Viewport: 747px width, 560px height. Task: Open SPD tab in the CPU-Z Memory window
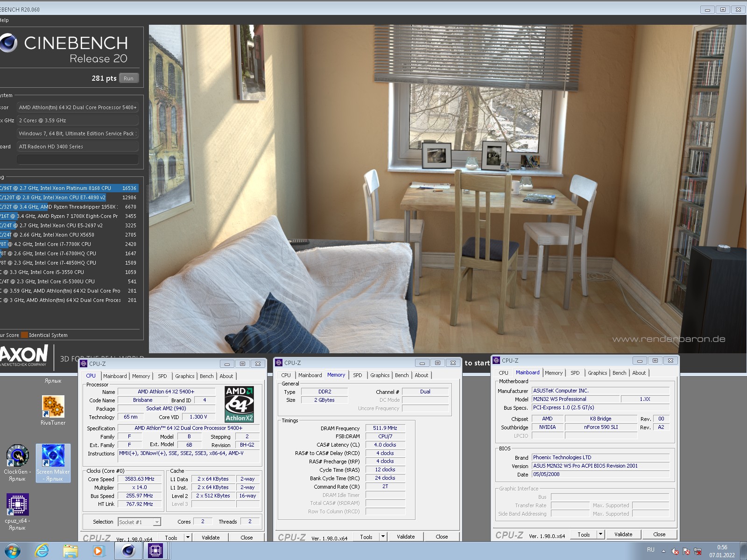point(358,375)
